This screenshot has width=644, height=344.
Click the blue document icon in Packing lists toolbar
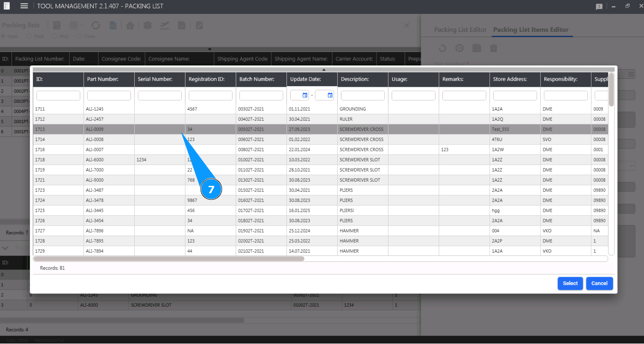[113, 25]
